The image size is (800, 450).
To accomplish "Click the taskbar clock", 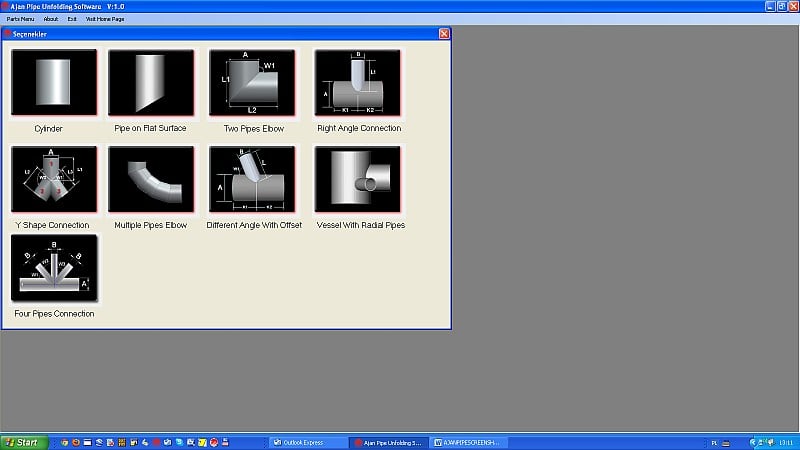I will 786,443.
